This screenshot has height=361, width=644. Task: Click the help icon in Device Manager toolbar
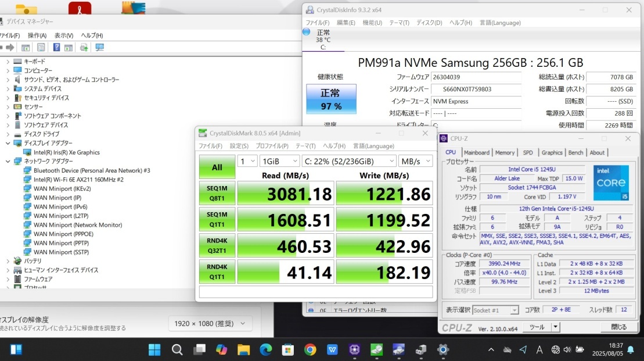56,48
